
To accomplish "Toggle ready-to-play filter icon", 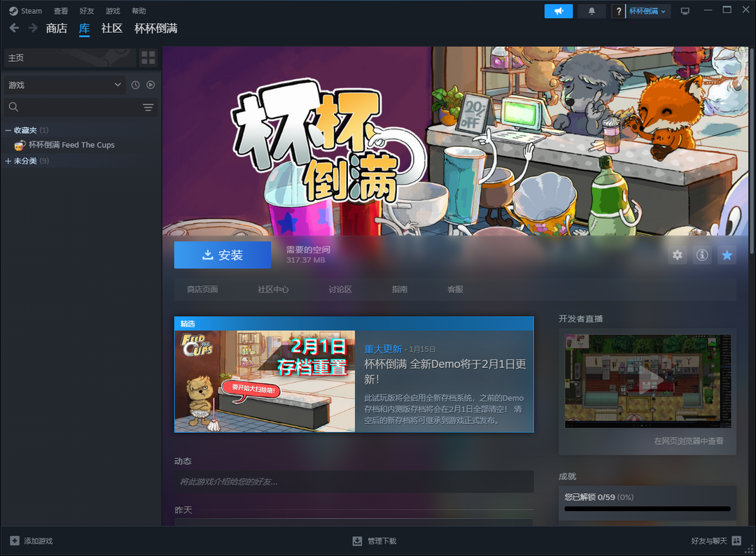I will point(150,85).
